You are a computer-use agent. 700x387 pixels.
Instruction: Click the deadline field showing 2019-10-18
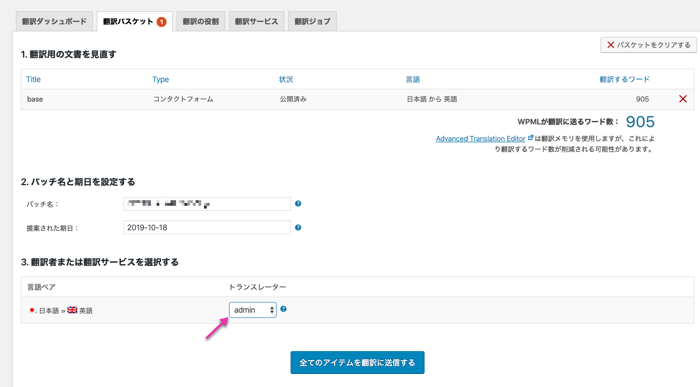coord(207,228)
